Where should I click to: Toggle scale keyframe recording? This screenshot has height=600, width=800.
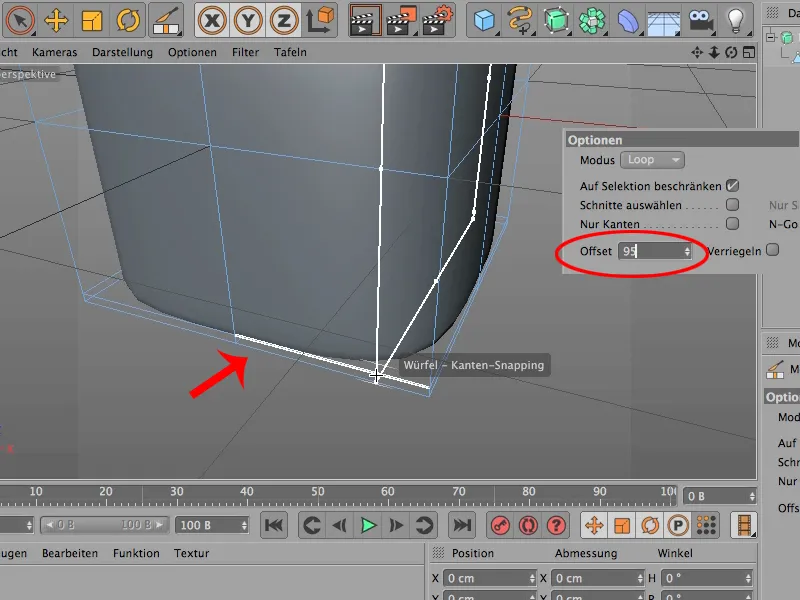point(622,525)
